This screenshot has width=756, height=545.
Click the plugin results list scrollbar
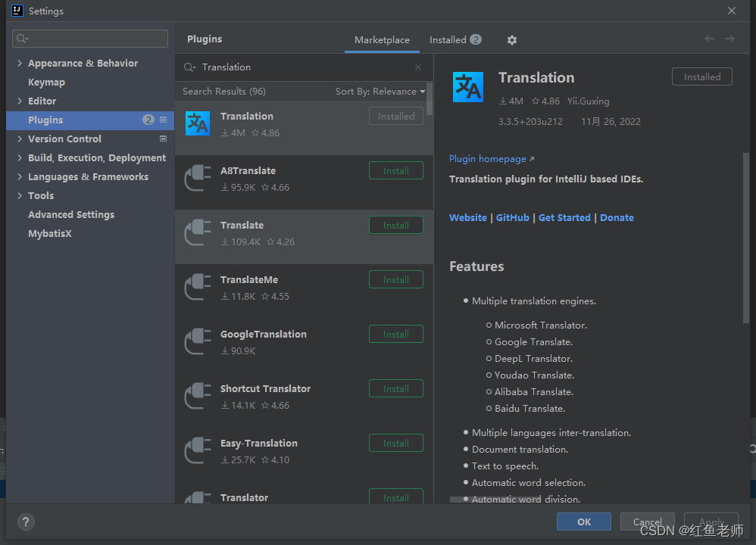click(x=429, y=99)
